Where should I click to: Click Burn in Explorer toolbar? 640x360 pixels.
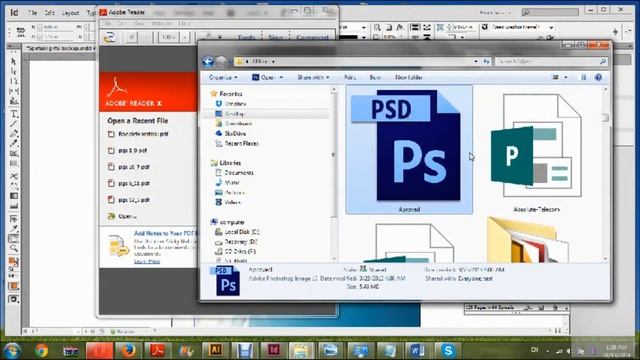375,77
